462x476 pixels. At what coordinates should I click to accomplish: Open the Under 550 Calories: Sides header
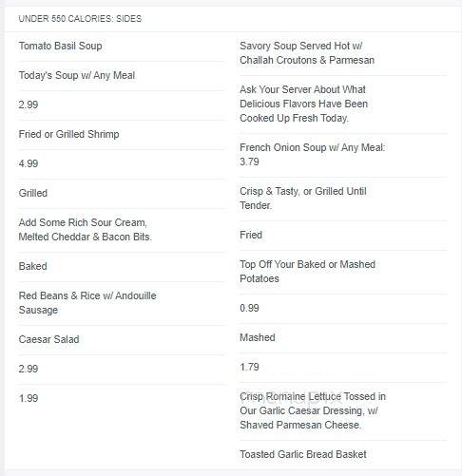click(80, 19)
